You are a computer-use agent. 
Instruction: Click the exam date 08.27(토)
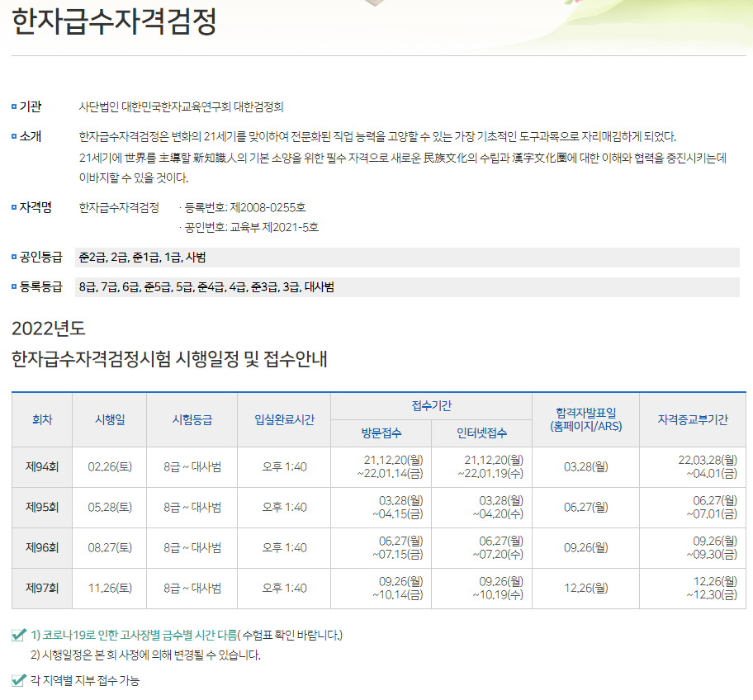point(110,547)
